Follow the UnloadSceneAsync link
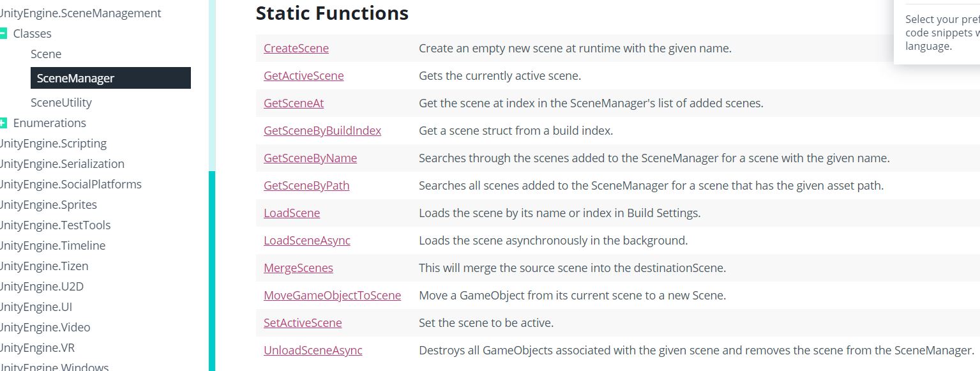The height and width of the screenshot is (371, 980). 313,351
